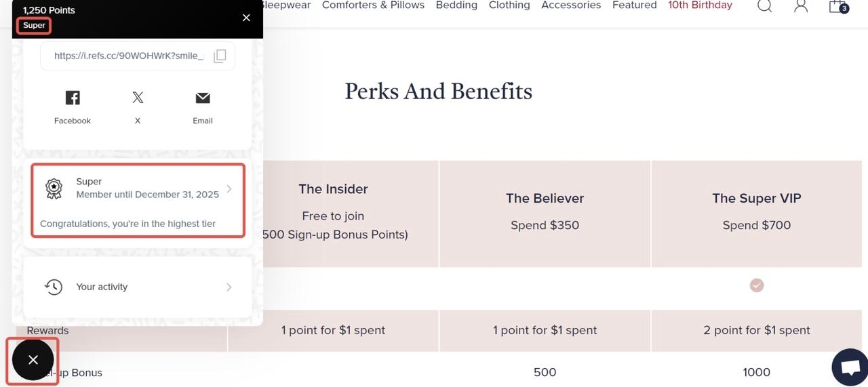This screenshot has height=387, width=868.
Task: Open the Bedding menu item
Action: (x=456, y=5)
